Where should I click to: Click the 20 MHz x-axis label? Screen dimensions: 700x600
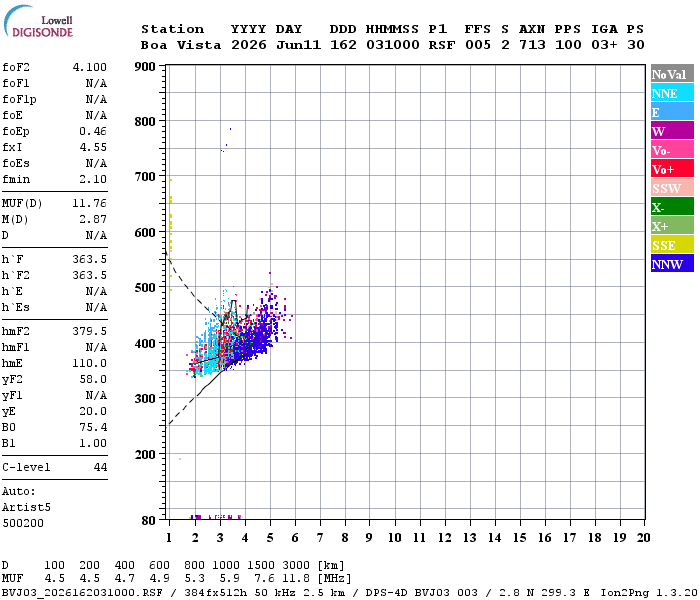click(643, 538)
